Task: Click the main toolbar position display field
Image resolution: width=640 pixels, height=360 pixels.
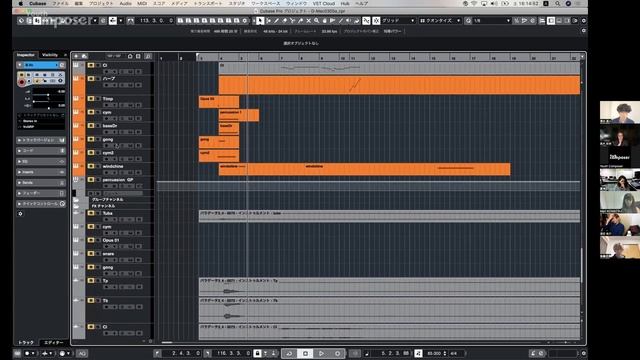Action: pyautogui.click(x=156, y=20)
